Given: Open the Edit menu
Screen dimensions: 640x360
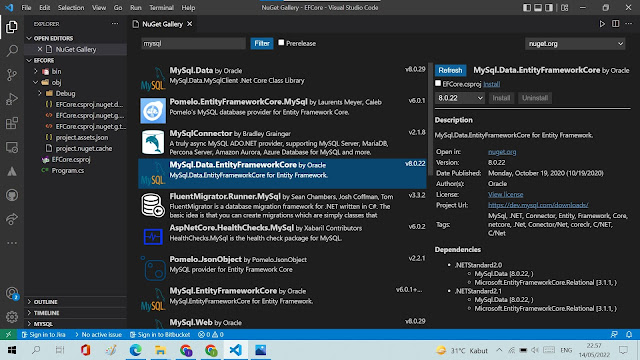Looking at the screenshot, I should click(x=44, y=8).
